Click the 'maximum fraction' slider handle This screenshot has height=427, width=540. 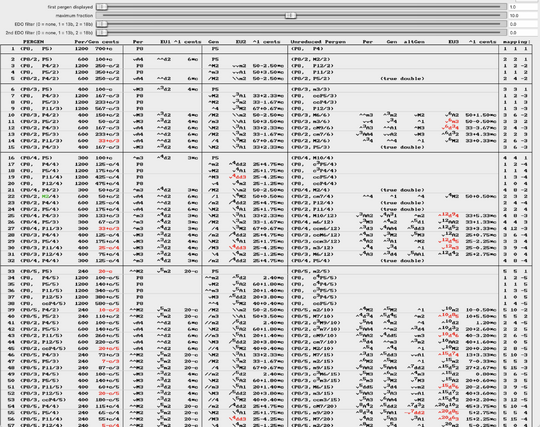tap(291, 15)
